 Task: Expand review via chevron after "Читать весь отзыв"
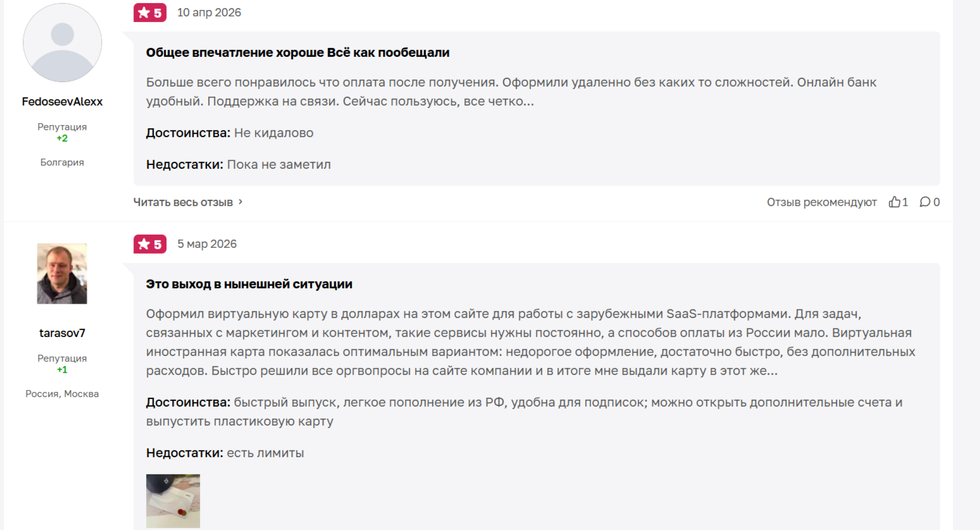[x=240, y=202]
